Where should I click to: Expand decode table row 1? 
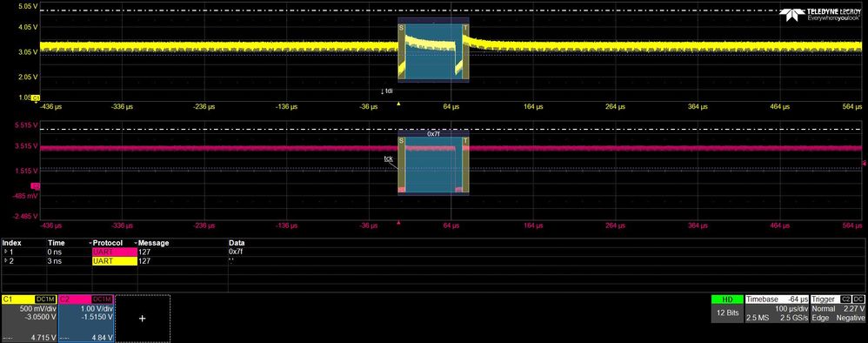click(7, 252)
